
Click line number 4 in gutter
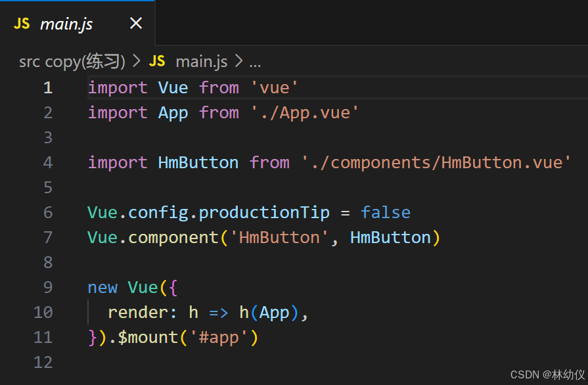tap(47, 163)
